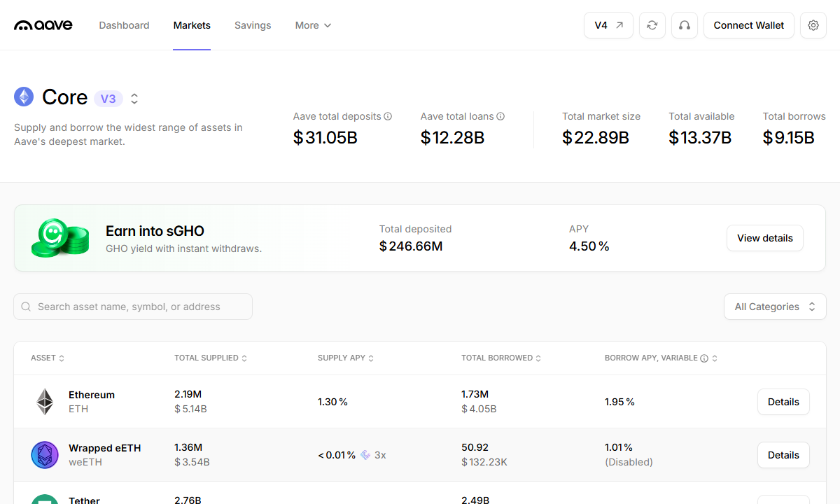This screenshot has width=840, height=504.
Task: Click the Ethereum network icon beside Core
Action: coord(24,97)
